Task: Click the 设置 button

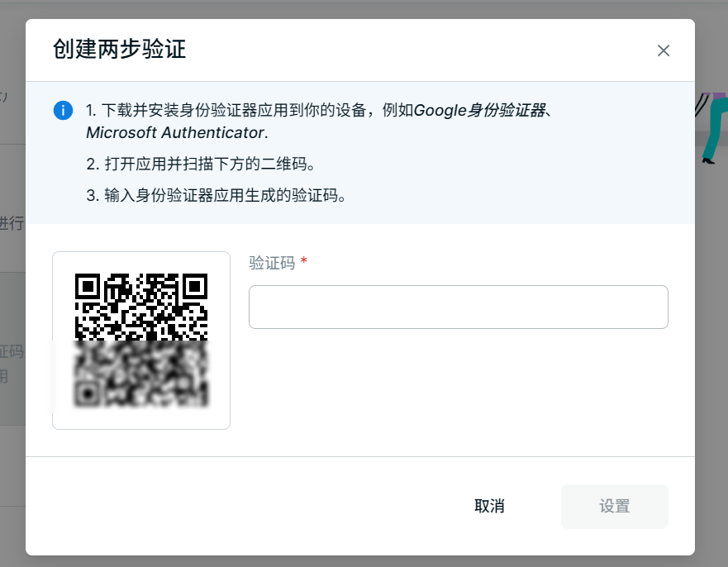Action: click(x=615, y=506)
